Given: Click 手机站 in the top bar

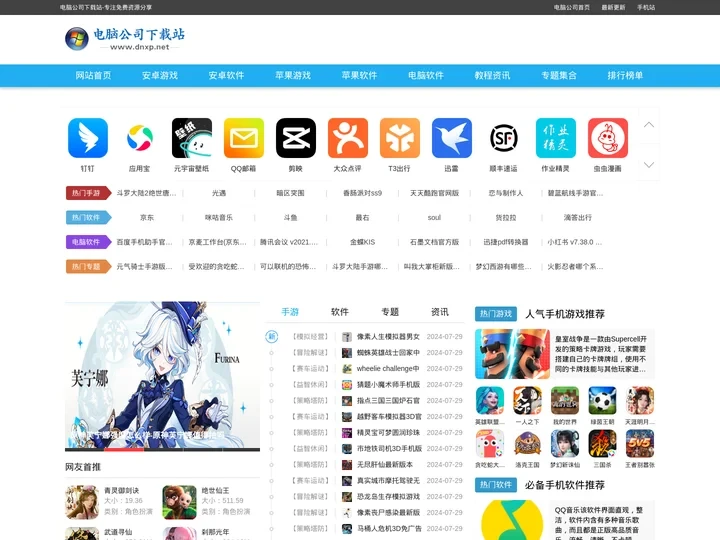Looking at the screenshot, I should [646, 7].
